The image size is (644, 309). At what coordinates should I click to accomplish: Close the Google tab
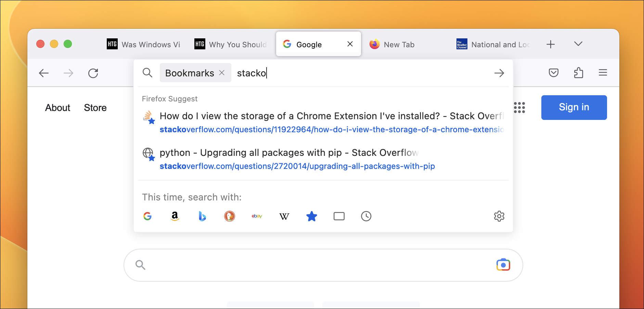(x=350, y=44)
